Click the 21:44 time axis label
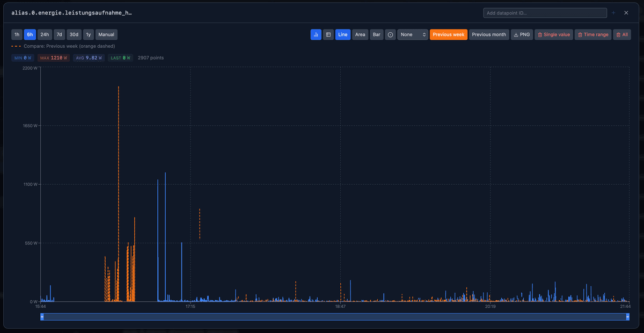 click(625, 307)
